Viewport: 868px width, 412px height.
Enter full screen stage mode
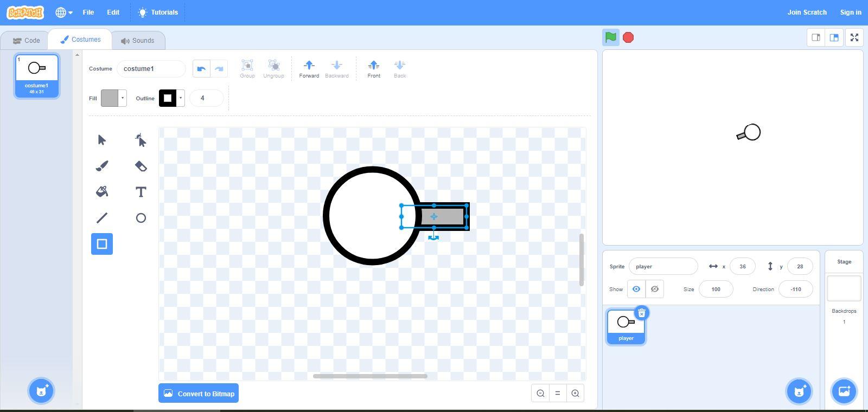(854, 37)
